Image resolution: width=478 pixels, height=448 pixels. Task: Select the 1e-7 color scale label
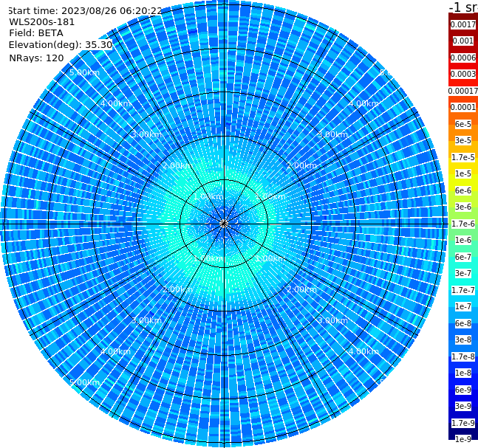coord(463,306)
